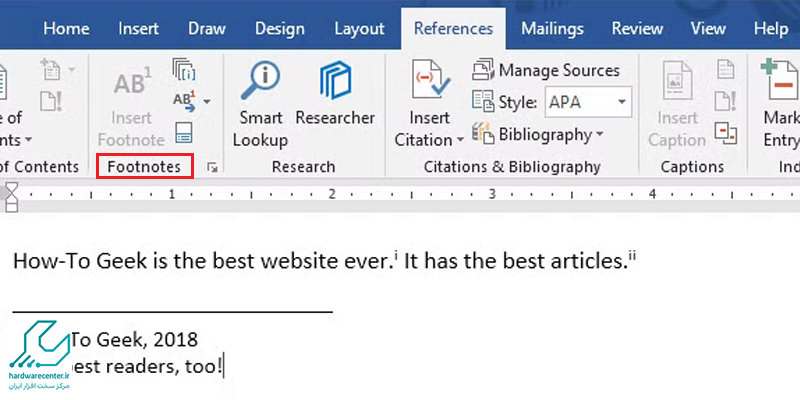Click the left indent ruler marker
800x400 pixels.
pyautogui.click(x=11, y=206)
